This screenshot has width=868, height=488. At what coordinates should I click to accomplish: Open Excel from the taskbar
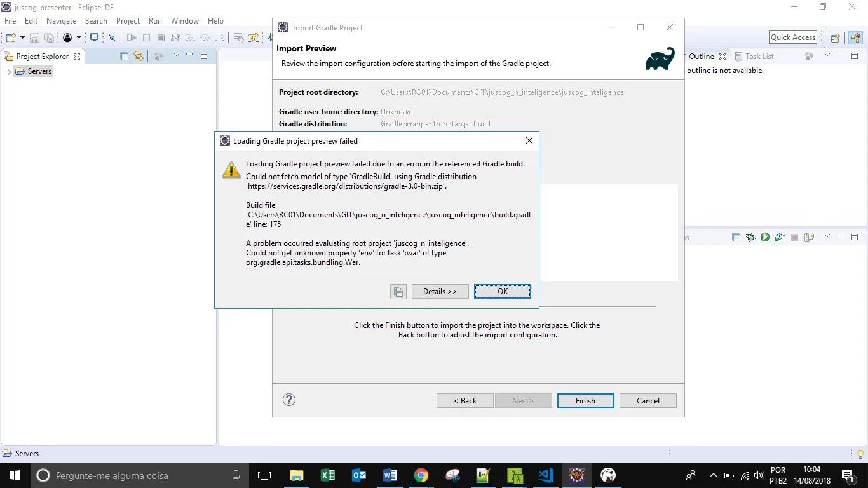[x=328, y=475]
